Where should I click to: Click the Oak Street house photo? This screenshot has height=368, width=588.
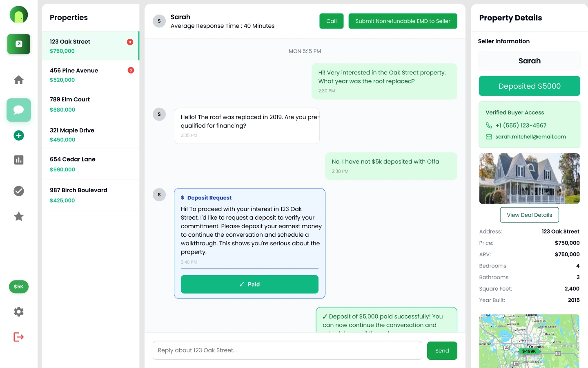(x=529, y=178)
